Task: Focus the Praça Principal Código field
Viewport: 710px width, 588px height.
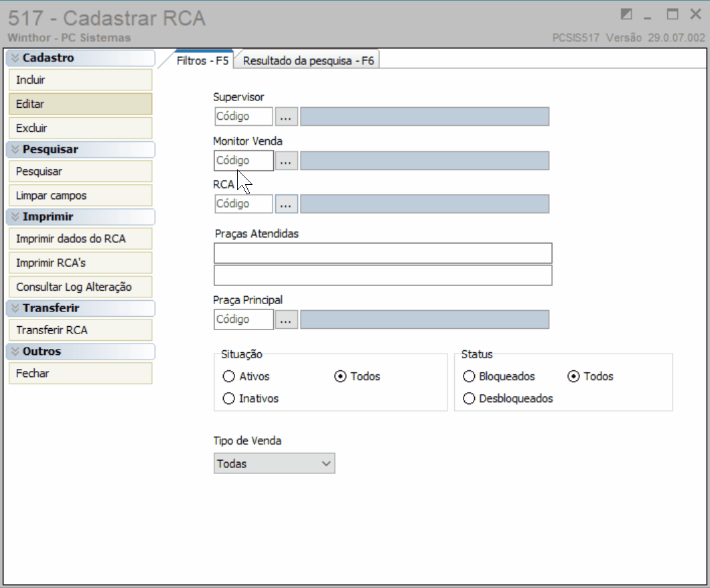Action: [244, 319]
